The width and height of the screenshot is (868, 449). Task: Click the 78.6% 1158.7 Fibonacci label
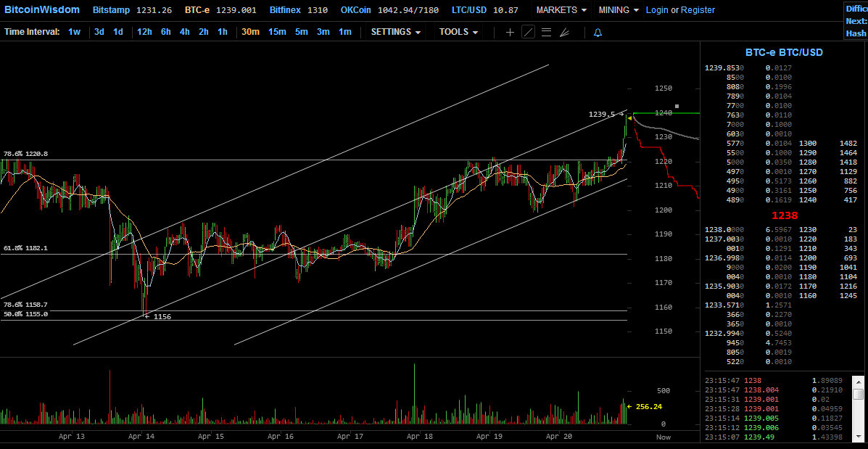(25, 305)
